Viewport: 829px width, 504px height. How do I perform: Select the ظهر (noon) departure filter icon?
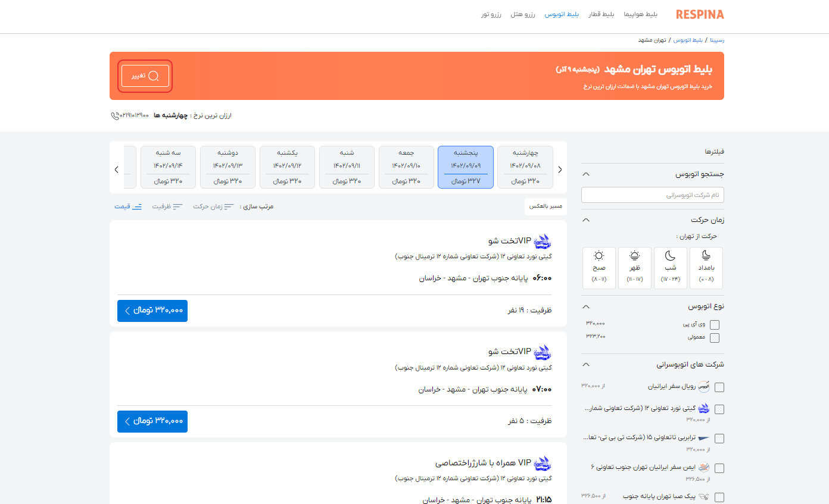click(634, 255)
